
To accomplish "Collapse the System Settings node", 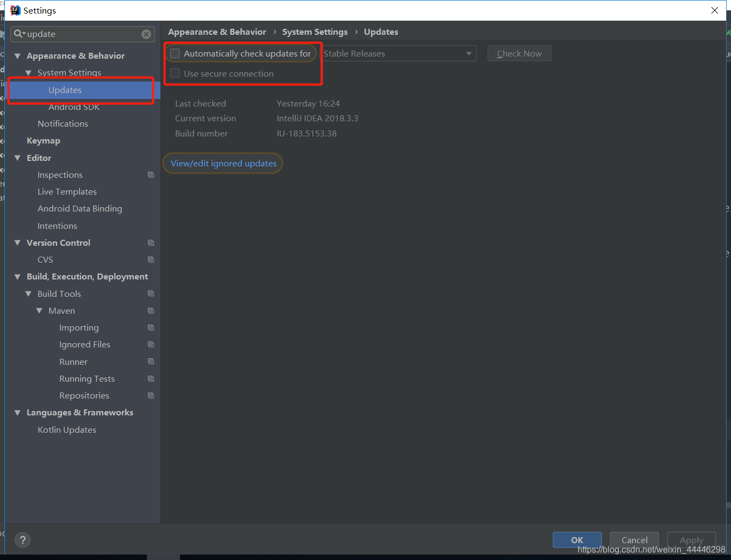I will 28,73.
